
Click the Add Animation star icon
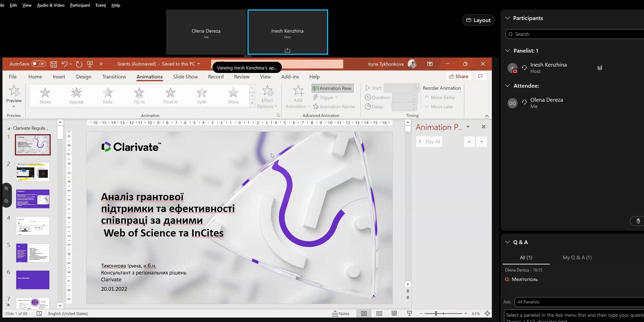coord(298,91)
